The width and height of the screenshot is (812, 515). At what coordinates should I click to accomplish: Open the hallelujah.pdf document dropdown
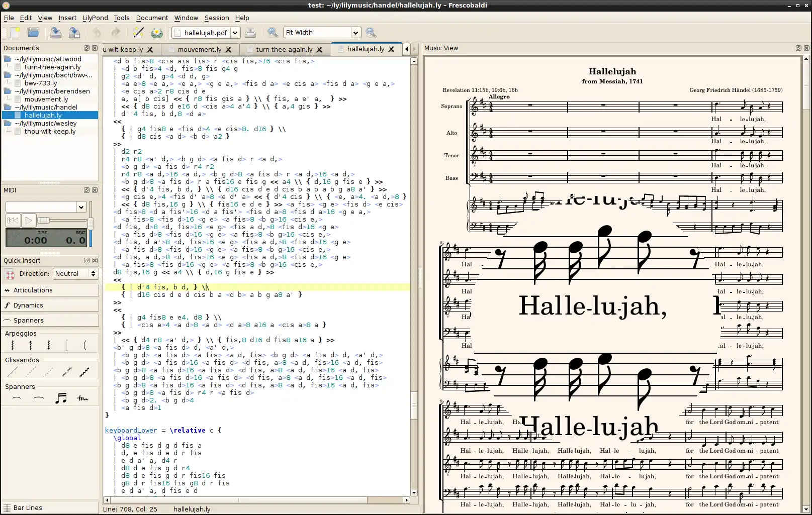click(235, 33)
